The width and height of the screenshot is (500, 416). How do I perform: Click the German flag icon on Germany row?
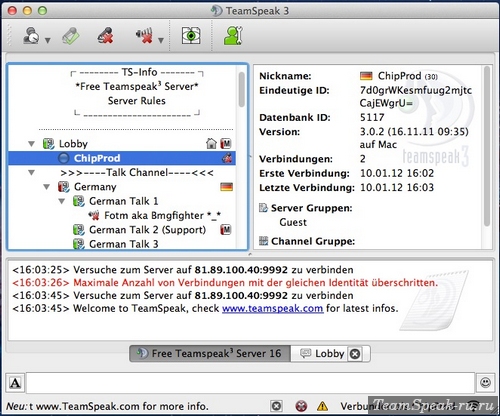[x=227, y=187]
